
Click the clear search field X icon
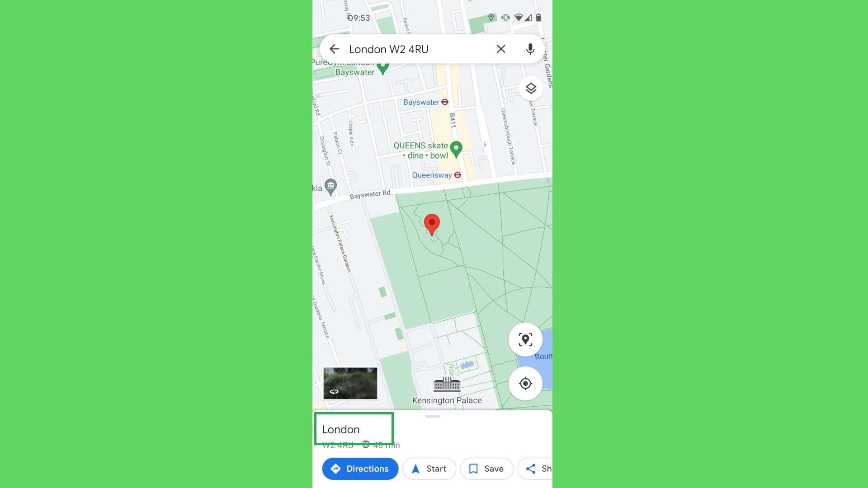(501, 49)
